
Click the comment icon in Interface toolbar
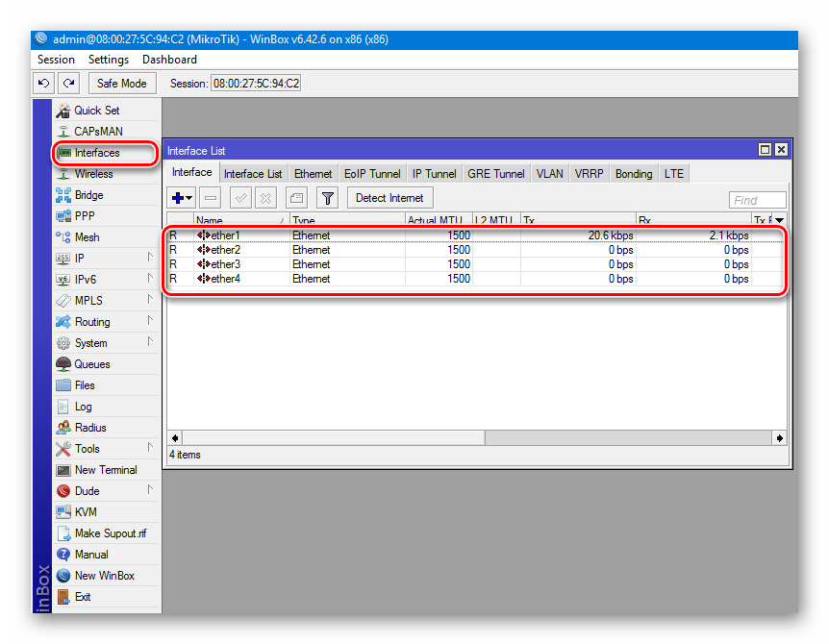[x=296, y=198]
